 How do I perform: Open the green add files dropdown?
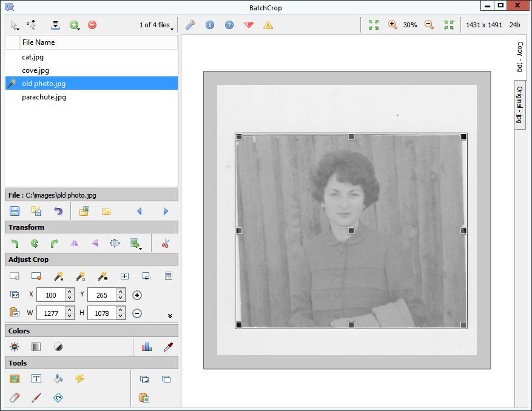pyautogui.click(x=75, y=25)
